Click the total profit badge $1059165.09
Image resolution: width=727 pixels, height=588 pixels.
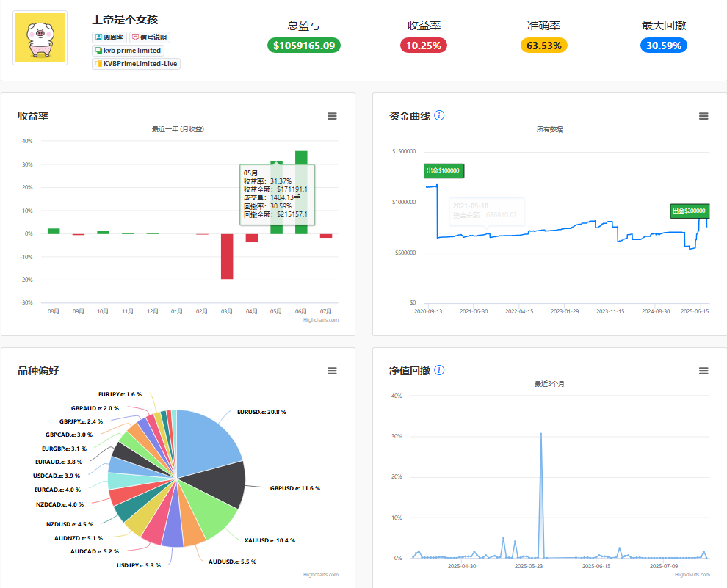(x=304, y=46)
